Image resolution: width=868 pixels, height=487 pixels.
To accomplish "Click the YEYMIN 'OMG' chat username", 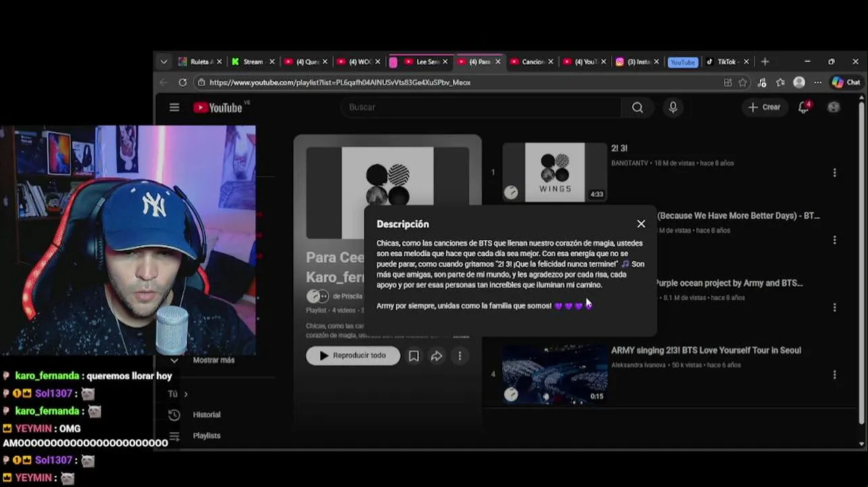I will point(34,429).
